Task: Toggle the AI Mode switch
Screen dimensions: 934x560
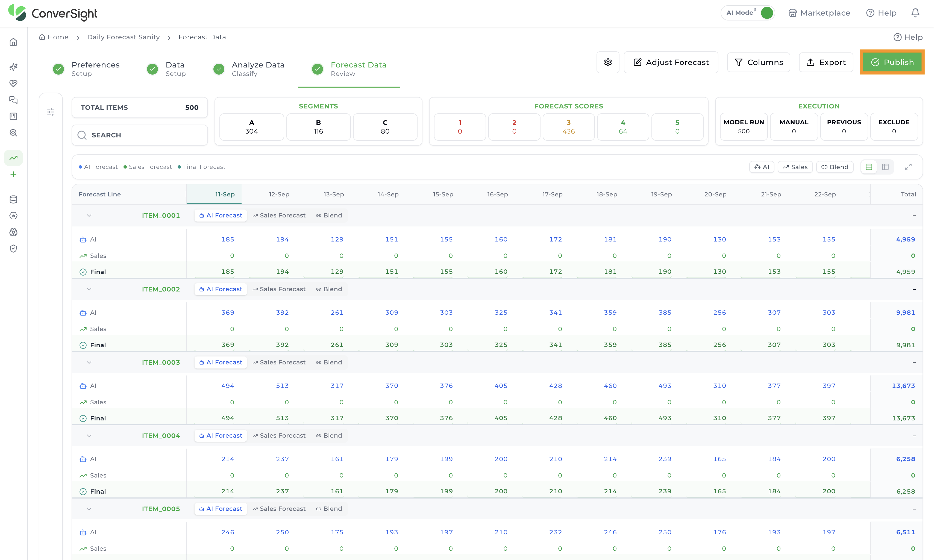Action: (x=766, y=13)
